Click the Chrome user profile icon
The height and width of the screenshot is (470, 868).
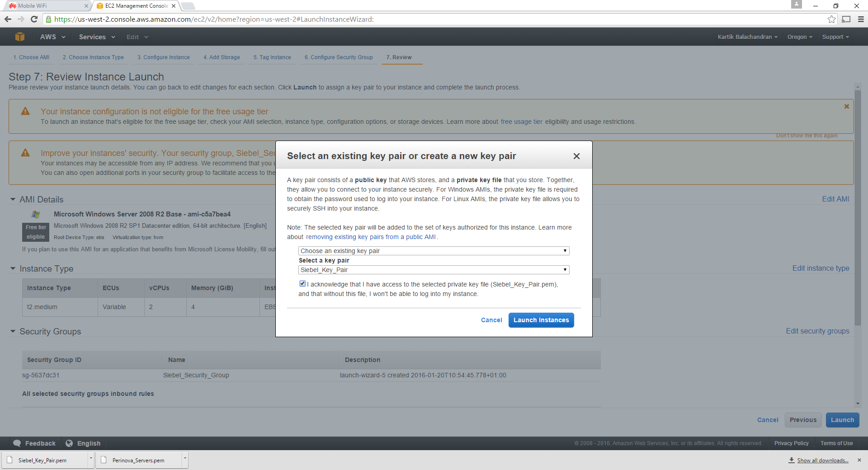click(797, 4)
